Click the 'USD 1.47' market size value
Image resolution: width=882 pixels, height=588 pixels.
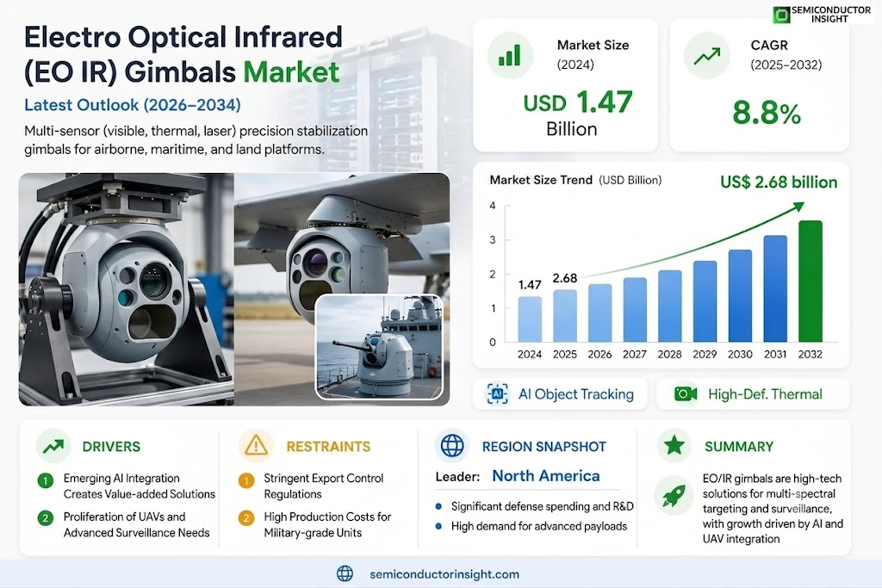pyautogui.click(x=578, y=102)
